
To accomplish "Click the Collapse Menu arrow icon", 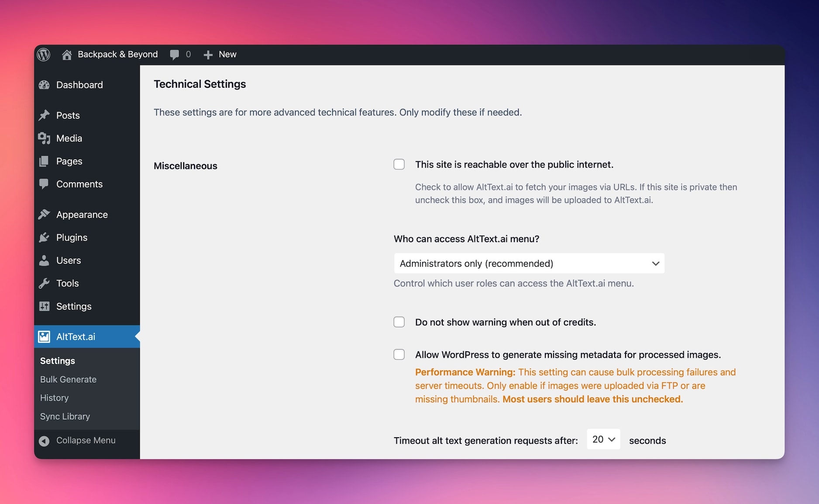I will [44, 441].
